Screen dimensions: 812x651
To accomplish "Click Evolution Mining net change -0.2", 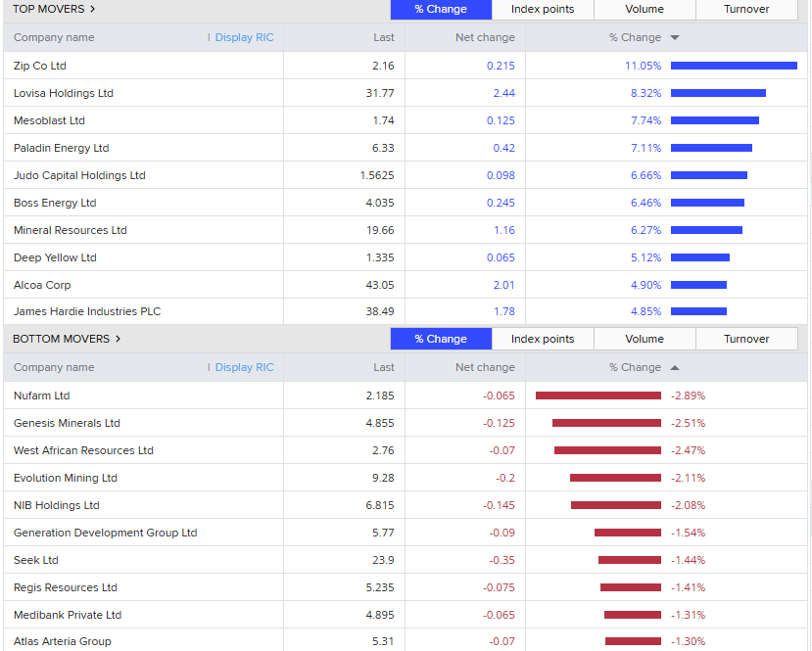I will [x=505, y=478].
